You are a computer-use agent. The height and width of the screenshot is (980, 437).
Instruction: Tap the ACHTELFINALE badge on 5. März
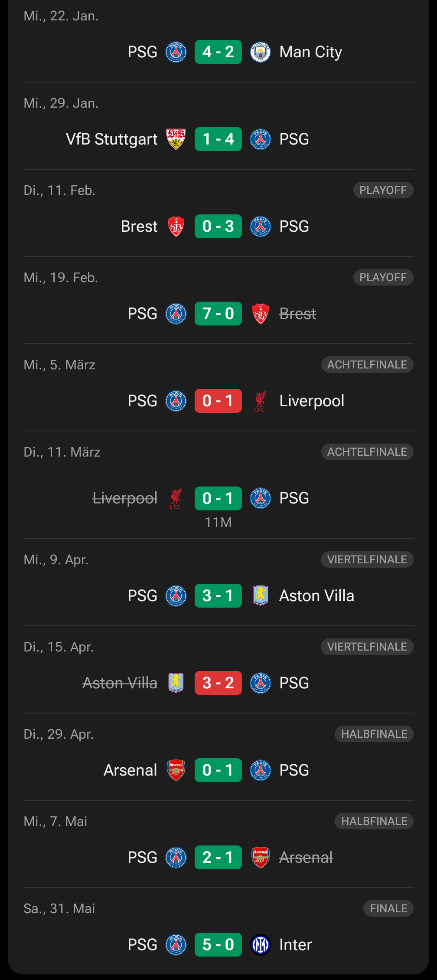pos(367,365)
